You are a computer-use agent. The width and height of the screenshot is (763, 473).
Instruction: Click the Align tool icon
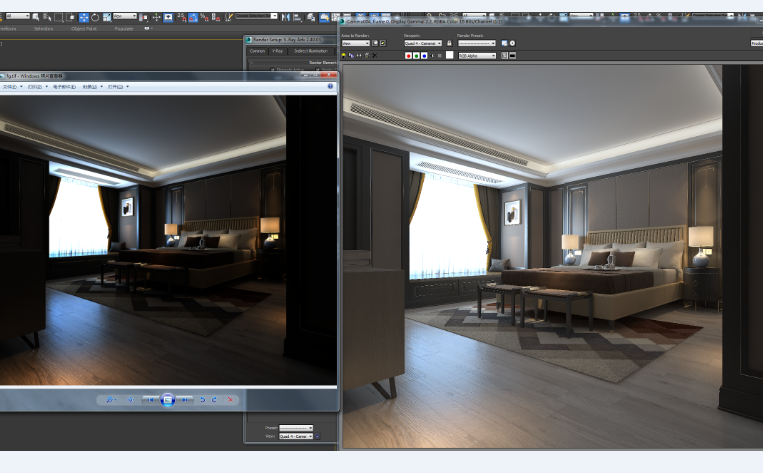click(297, 18)
